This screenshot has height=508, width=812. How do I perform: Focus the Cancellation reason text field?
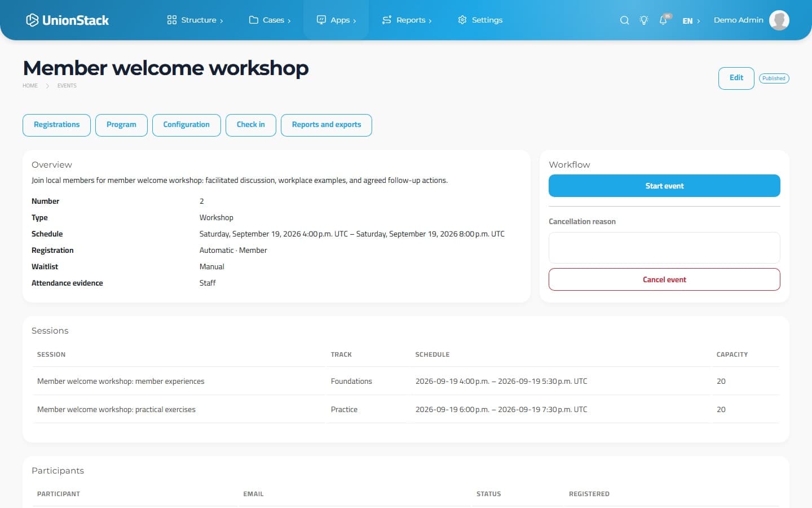click(x=664, y=248)
